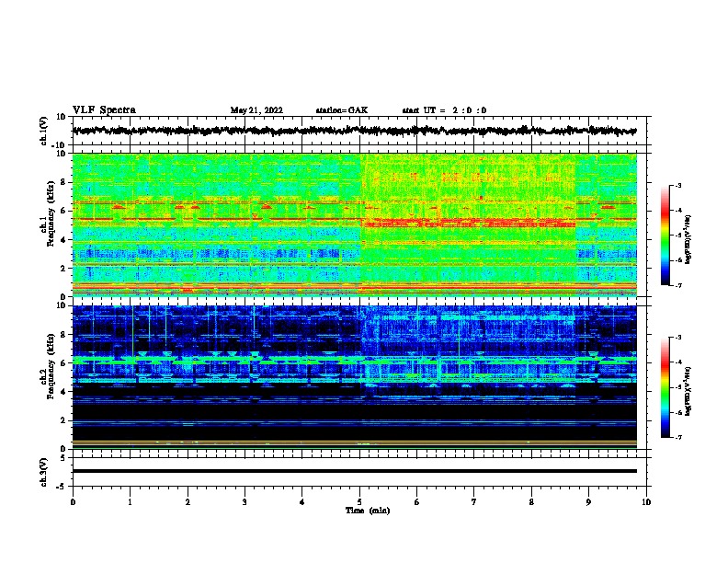Click the ch.1 color bar's "log(PSD)" label
This screenshot has height=563, width=728.
pyautogui.click(x=688, y=239)
